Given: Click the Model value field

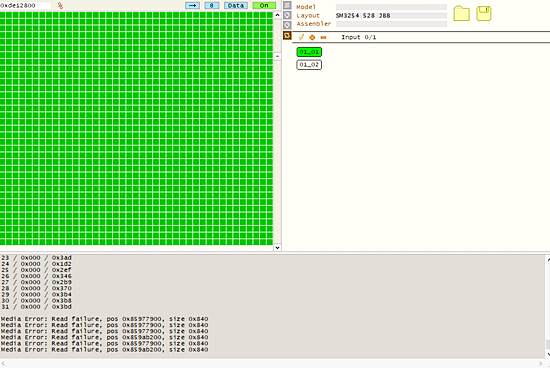Looking at the screenshot, I should tap(391, 7).
